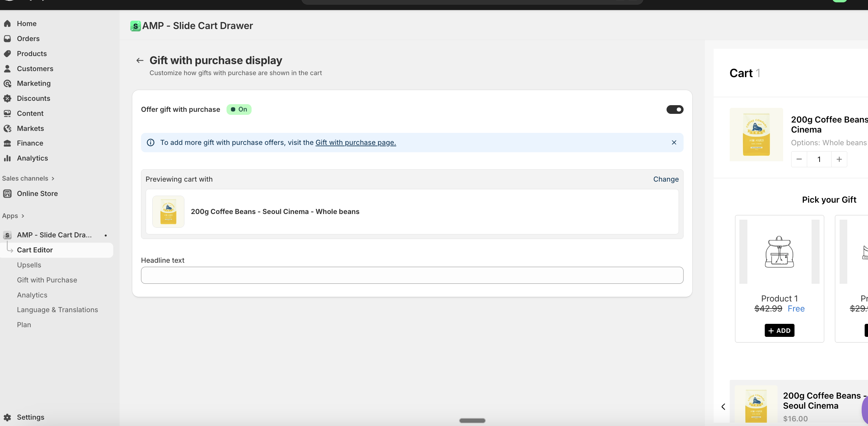Click the Discounts badge icon
The height and width of the screenshot is (426, 868).
coord(7,98)
